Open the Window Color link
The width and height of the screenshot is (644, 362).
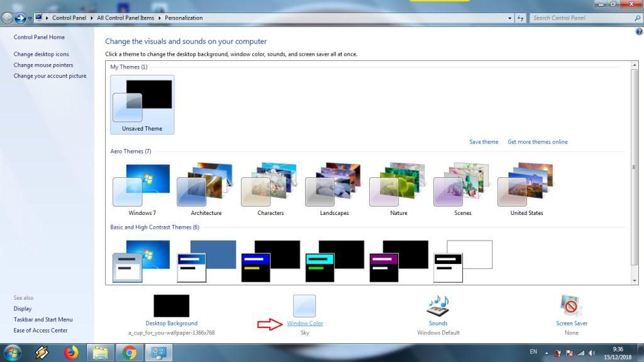click(x=305, y=324)
